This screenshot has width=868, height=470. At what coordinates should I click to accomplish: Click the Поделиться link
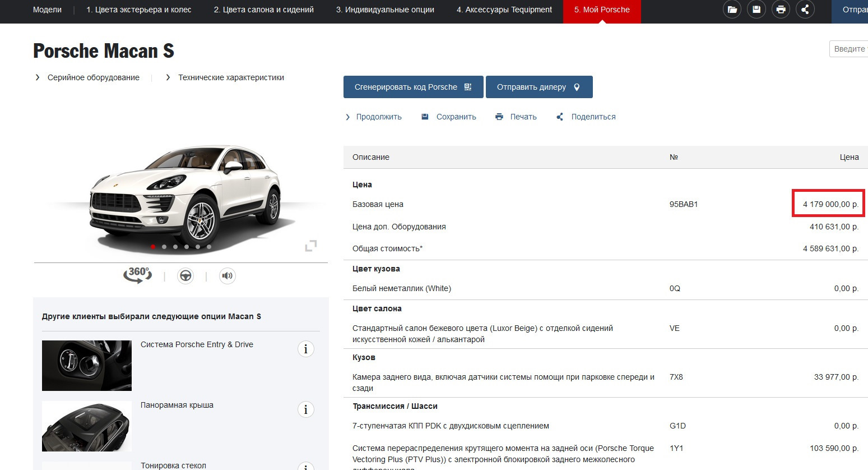point(593,117)
